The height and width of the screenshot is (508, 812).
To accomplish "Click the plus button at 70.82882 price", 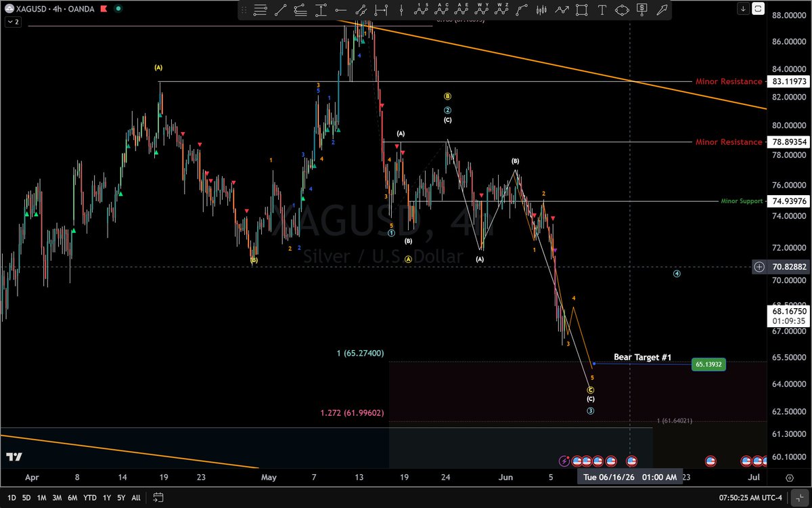I will click(x=759, y=267).
